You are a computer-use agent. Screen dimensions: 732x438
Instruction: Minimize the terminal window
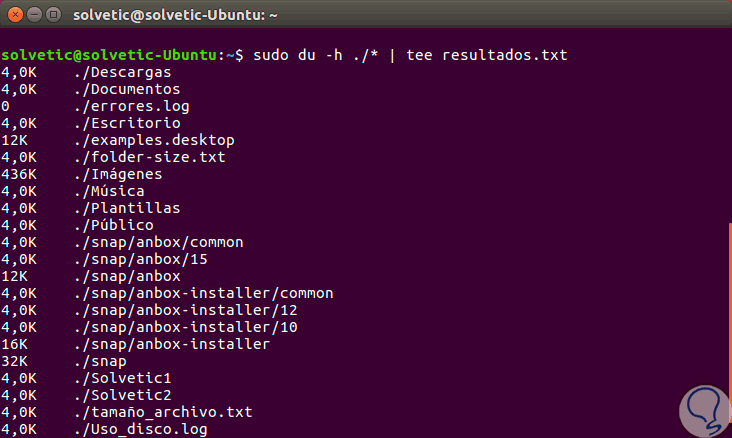(33, 15)
